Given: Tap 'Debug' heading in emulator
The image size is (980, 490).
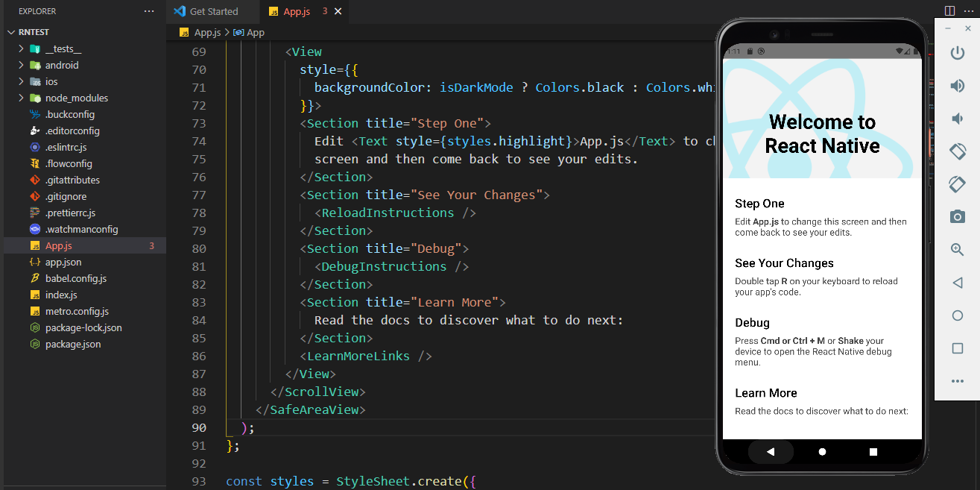Looking at the screenshot, I should 752,323.
